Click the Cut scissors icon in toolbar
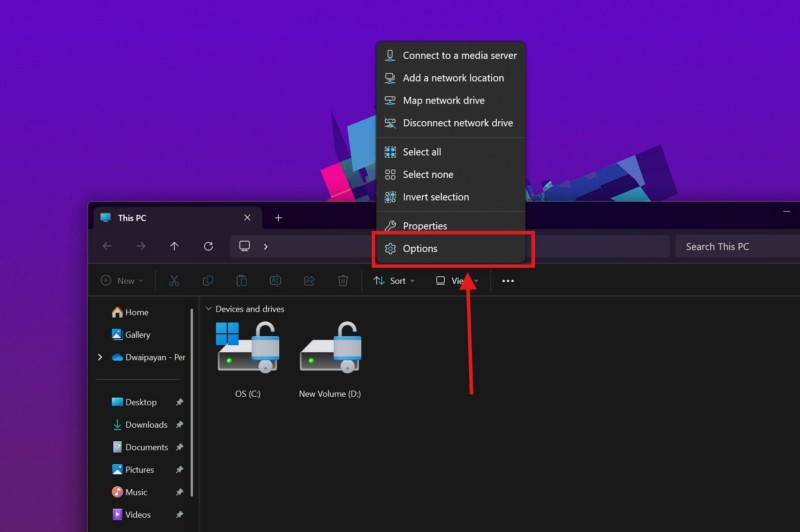Image resolution: width=800 pixels, height=532 pixels. (174, 281)
